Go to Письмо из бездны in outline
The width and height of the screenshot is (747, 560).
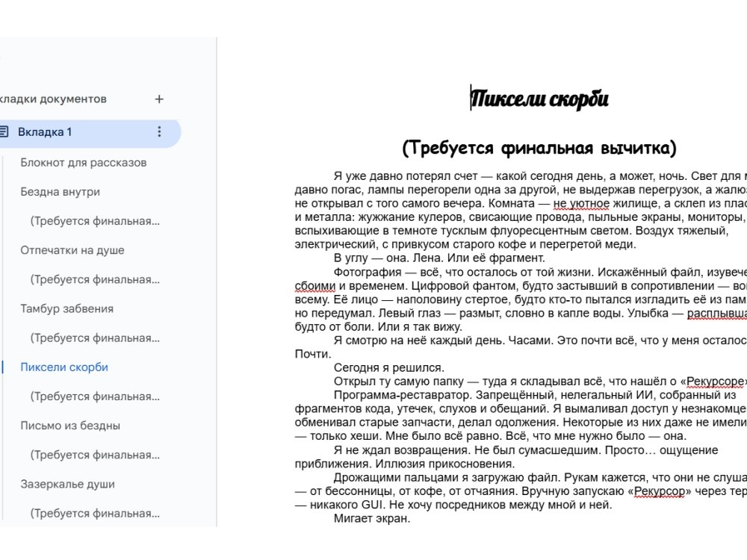point(70,426)
